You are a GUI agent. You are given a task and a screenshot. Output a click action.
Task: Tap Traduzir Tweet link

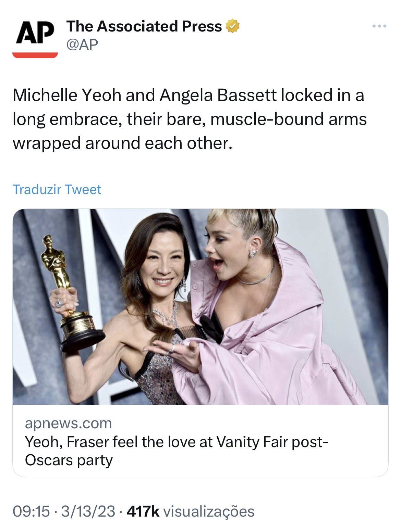[x=57, y=189]
